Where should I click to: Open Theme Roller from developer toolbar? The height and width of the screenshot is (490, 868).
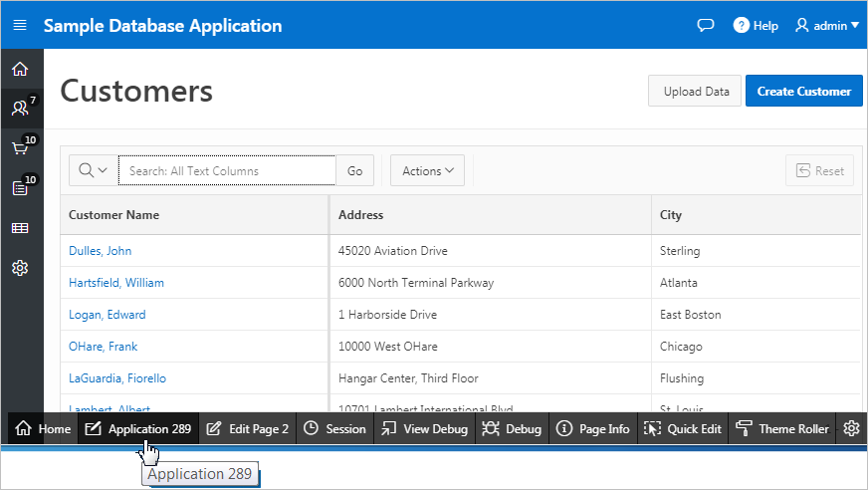click(x=782, y=428)
